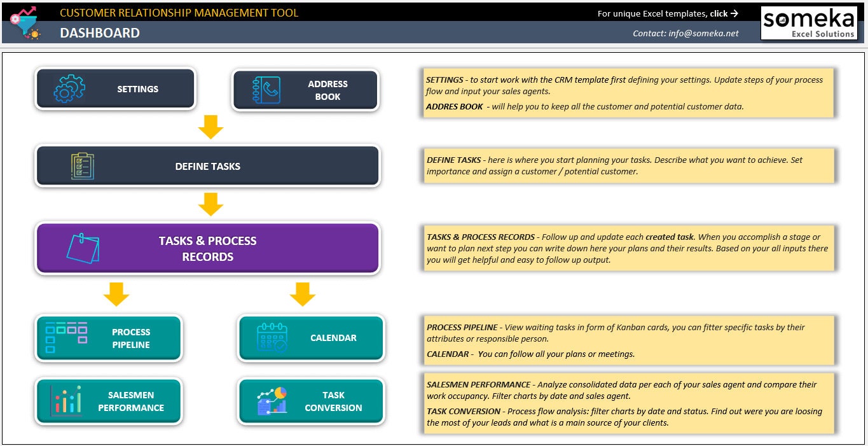Screen dimensions: 868x446
Task: Select the CRM funnel logo in top-left corner
Action: tap(23, 22)
